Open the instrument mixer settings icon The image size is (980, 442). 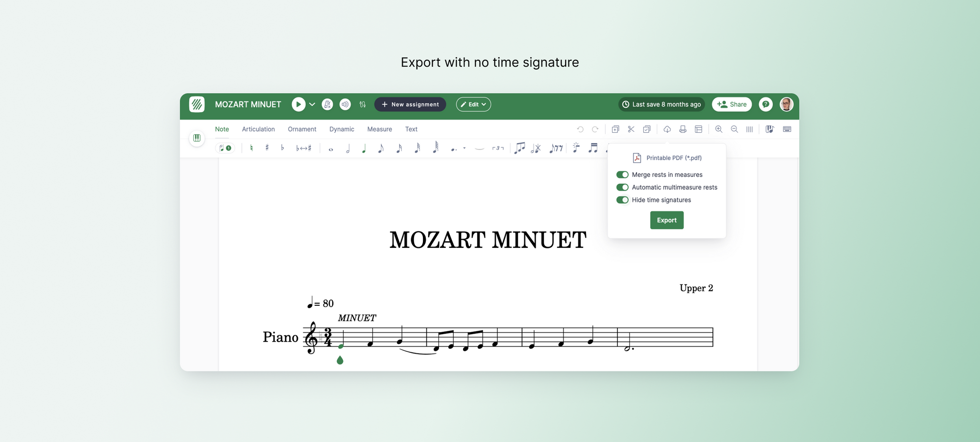tap(363, 104)
